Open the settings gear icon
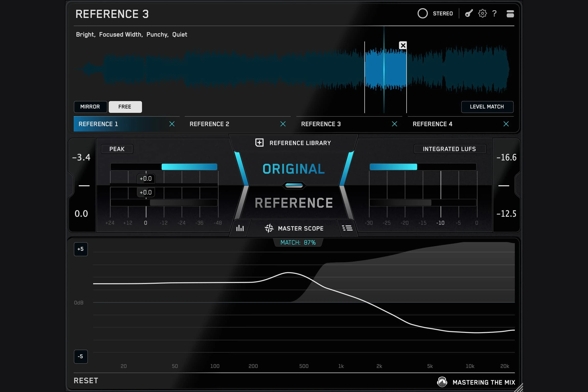 pos(482,13)
